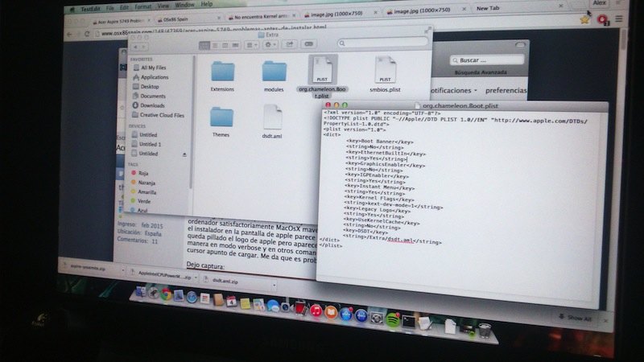Open the Trash in the Dock
Image resolution: width=644 pixels, height=362 pixels.
pos(485,330)
